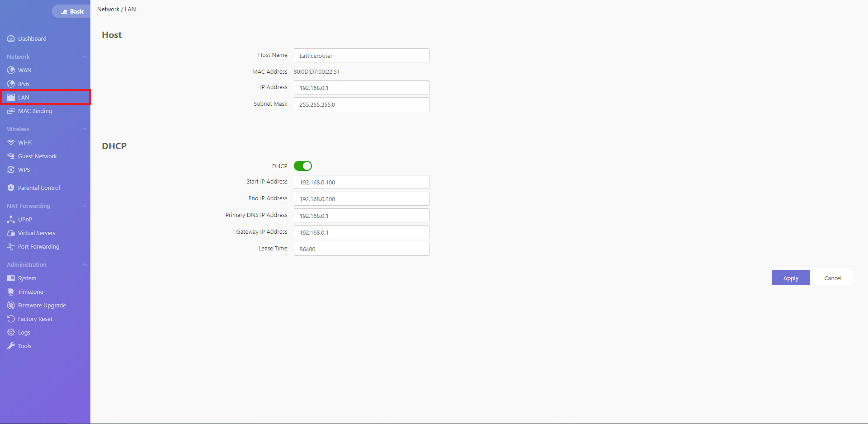Screen dimensions: 868x424
Task: Click the LAN folder icon
Action: 11,98
